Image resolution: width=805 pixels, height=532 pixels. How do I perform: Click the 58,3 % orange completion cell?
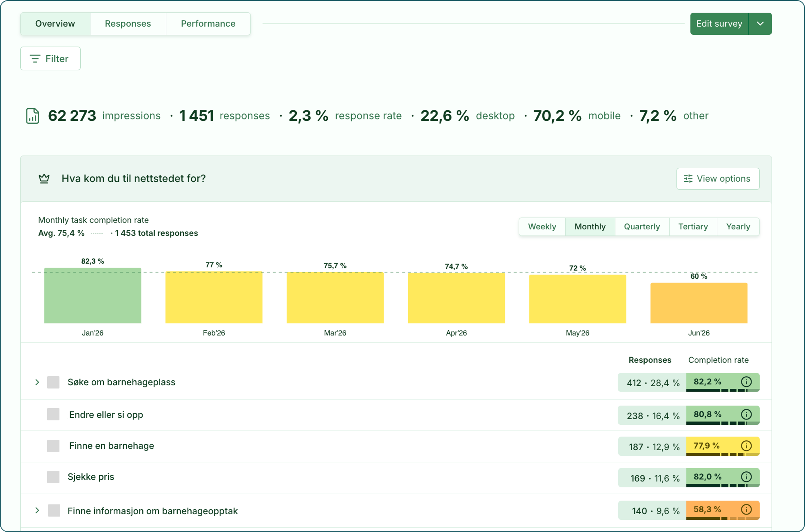point(723,510)
